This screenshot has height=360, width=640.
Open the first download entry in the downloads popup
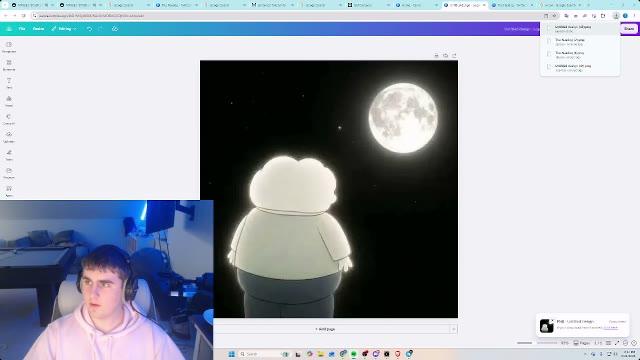580,29
